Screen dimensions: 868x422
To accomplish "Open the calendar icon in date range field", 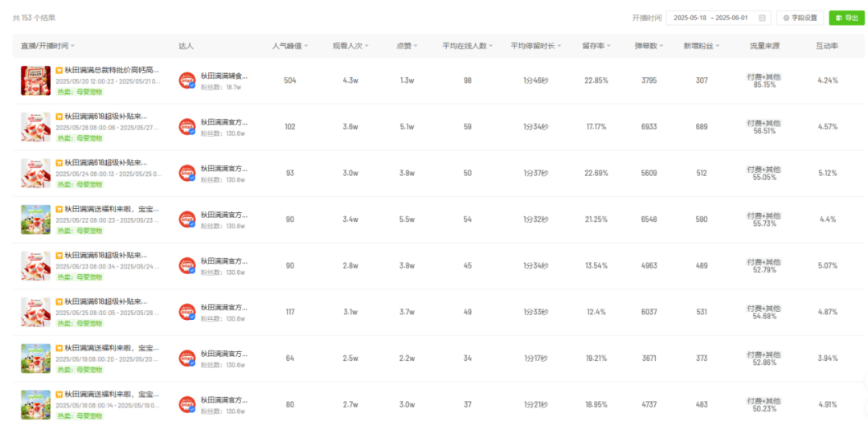I will pyautogui.click(x=762, y=18).
